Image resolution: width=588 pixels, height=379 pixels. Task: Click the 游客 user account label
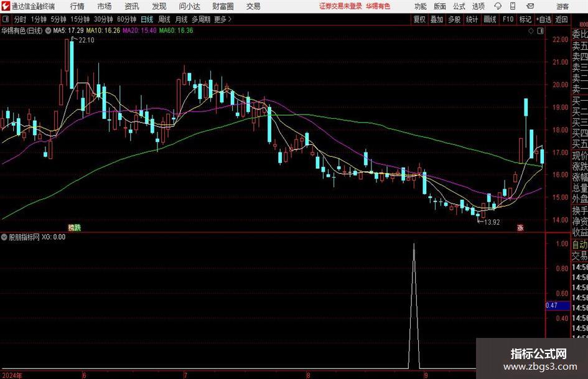(562, 6)
